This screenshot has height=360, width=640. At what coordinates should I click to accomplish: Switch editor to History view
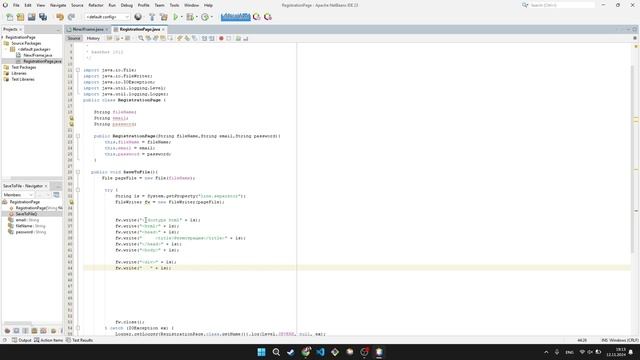point(93,38)
